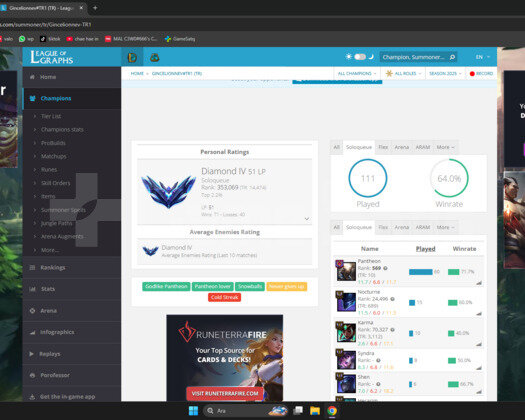Select the ARAM tab above Winrate circle
This screenshot has height=420, width=525.
pos(423,147)
